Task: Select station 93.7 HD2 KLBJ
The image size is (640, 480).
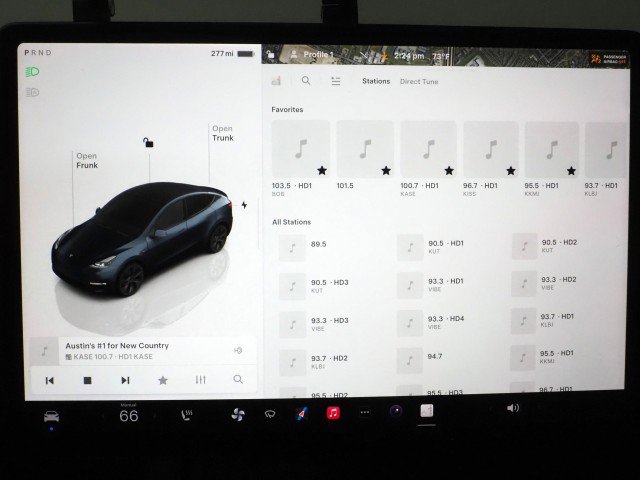Action: coord(313,362)
